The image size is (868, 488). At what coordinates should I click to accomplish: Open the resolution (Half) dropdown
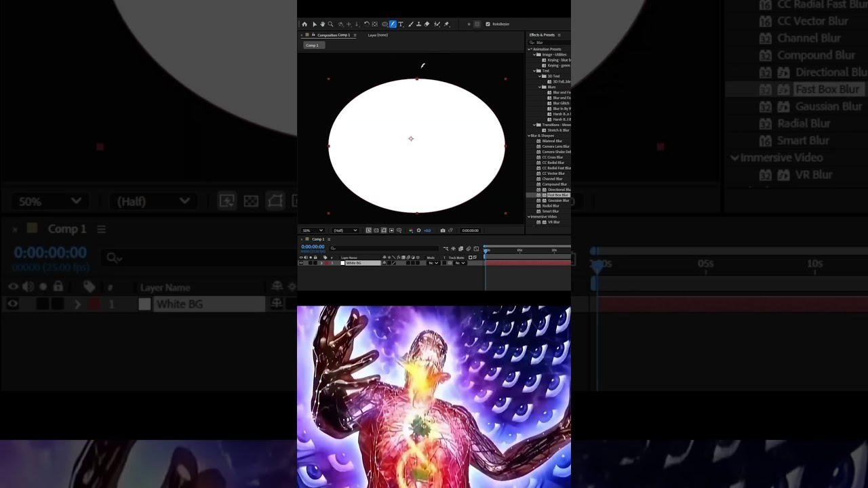tap(345, 230)
